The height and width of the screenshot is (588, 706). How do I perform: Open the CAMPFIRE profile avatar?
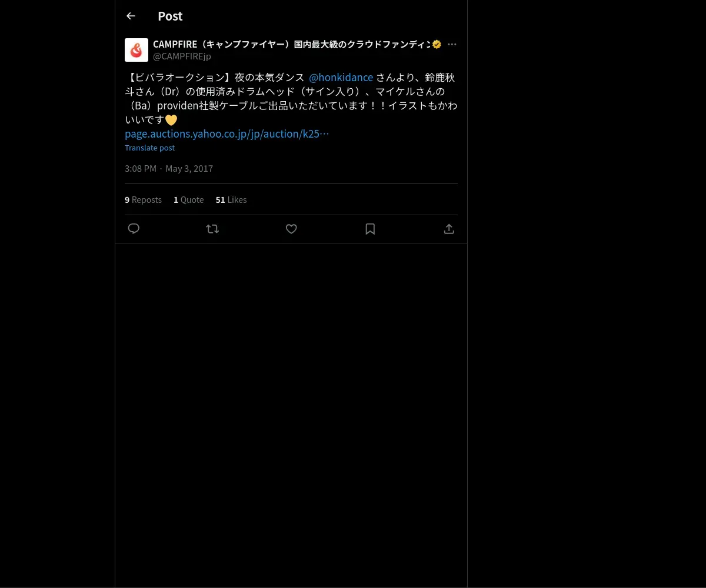click(136, 50)
